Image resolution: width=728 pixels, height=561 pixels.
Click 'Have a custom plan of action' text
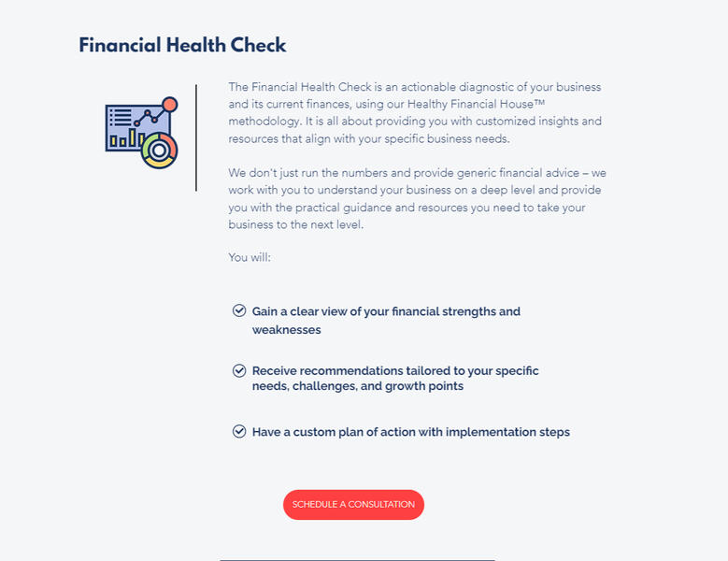click(x=410, y=432)
